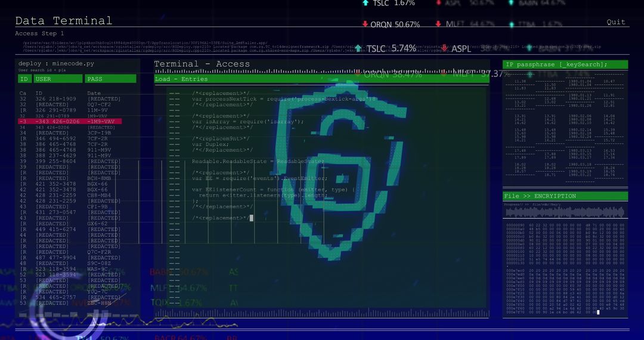Open the IP passphrase [_keySearch] header
Viewport: 644px width, 340px height.
(565, 64)
